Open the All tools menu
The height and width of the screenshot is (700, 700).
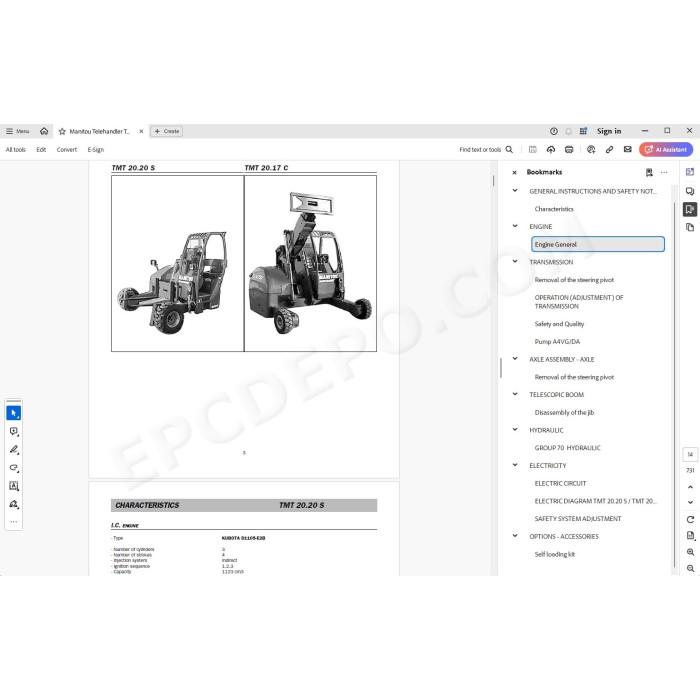16,150
